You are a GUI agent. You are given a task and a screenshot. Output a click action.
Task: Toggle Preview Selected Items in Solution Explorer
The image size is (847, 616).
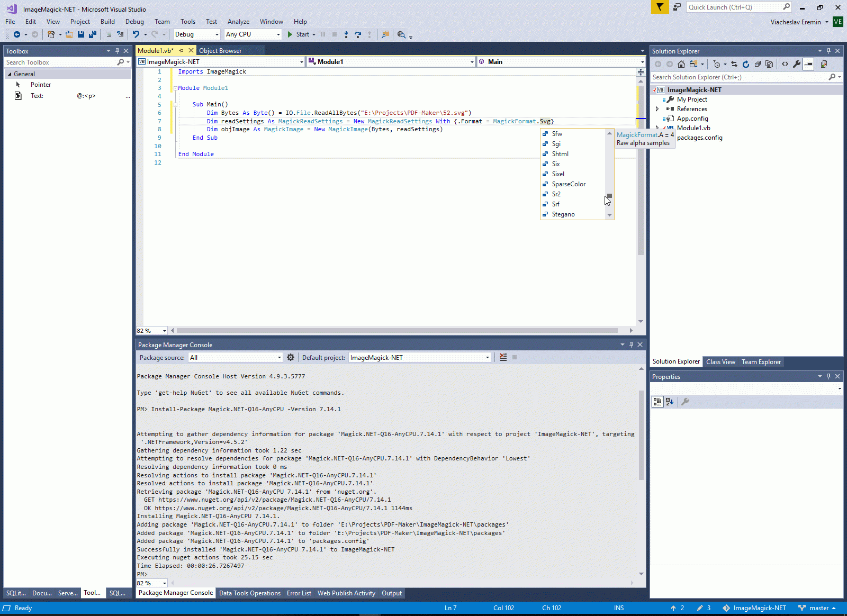808,64
